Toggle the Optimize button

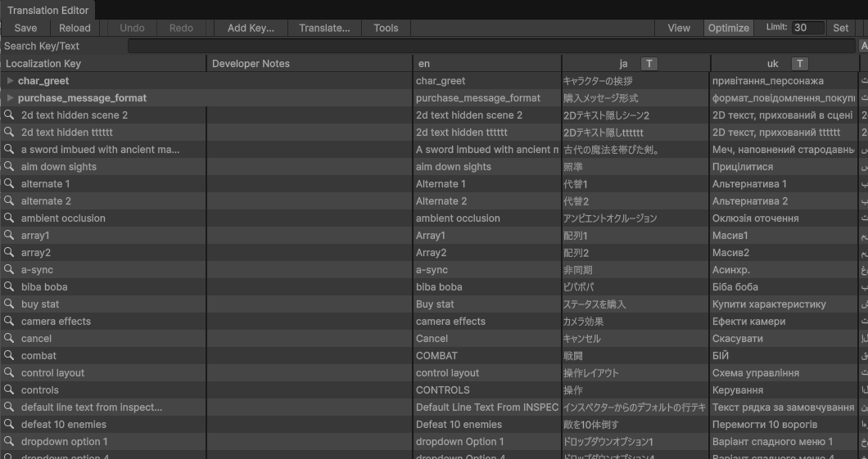coord(728,28)
